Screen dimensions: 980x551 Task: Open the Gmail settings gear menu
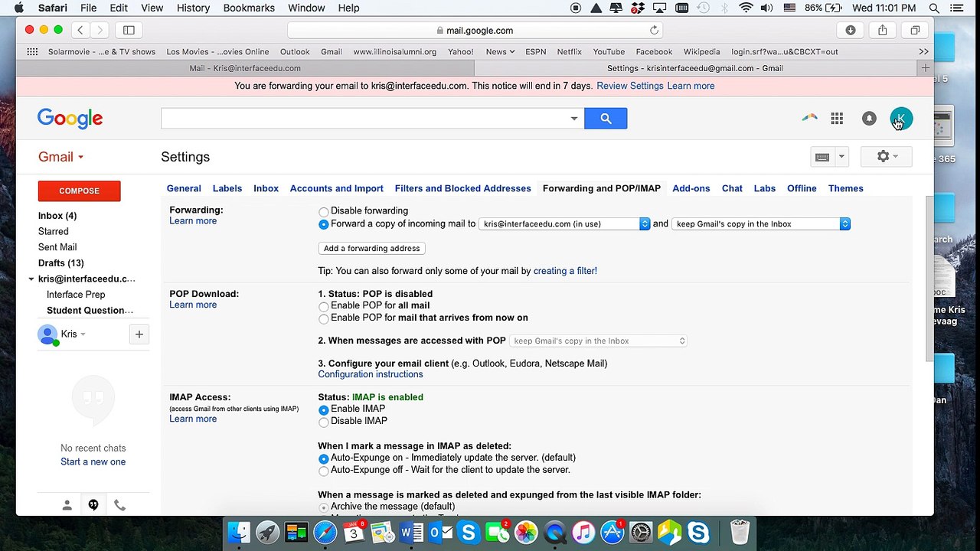pyautogui.click(x=887, y=157)
